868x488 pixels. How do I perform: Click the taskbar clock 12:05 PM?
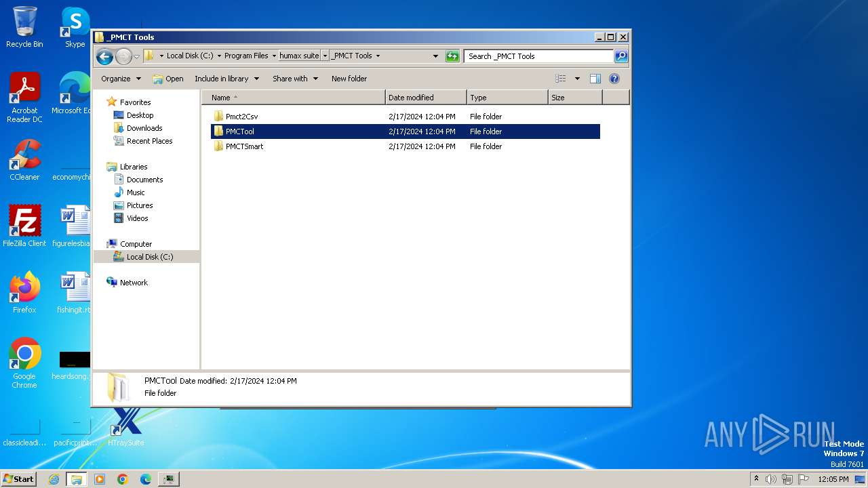(833, 479)
